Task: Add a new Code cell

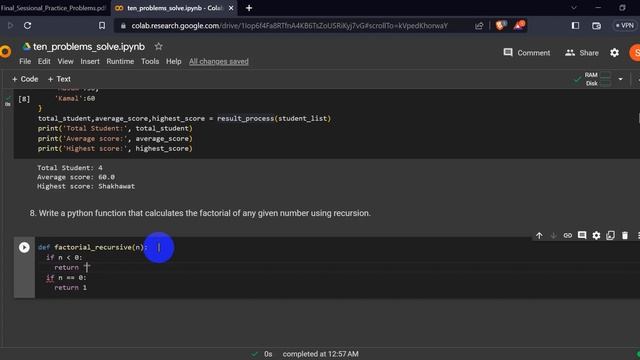Action: click(25, 79)
